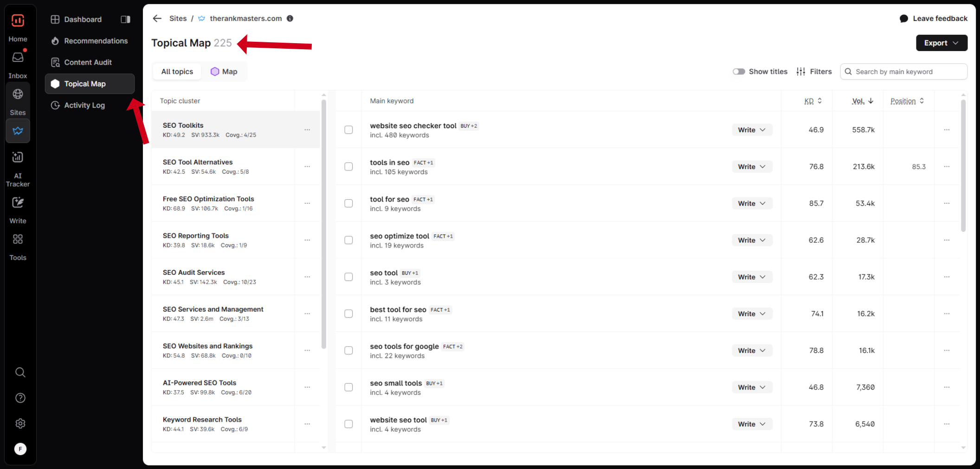Image resolution: width=980 pixels, height=469 pixels.
Task: Click the Write pencil icon in sidebar
Action: (x=18, y=202)
